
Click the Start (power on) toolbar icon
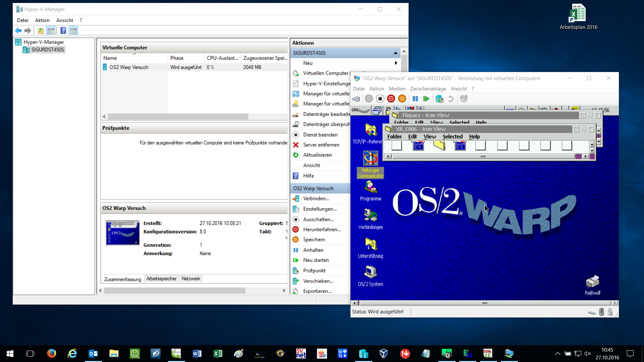[x=369, y=99]
